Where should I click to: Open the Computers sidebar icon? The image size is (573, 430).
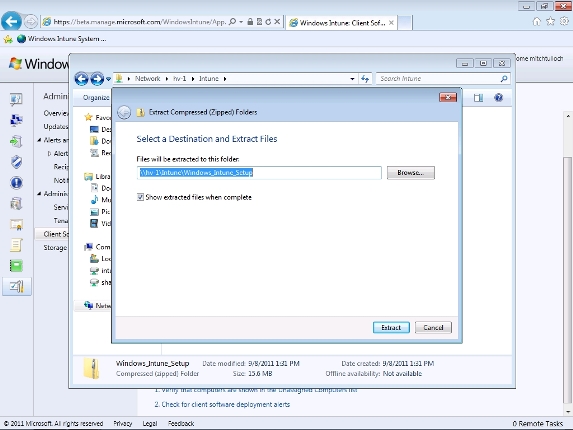pos(16,120)
